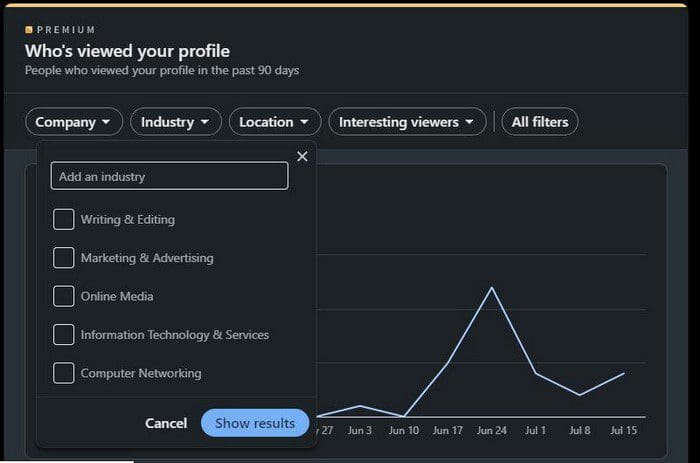Collapse the Industry filter dropdown
Image resolution: width=700 pixels, height=463 pixels.
pyautogui.click(x=175, y=122)
